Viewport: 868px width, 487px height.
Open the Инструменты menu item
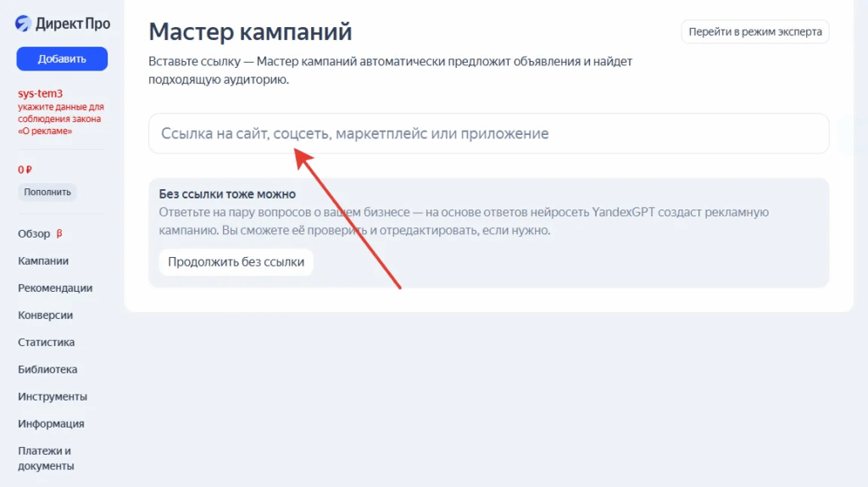point(52,397)
